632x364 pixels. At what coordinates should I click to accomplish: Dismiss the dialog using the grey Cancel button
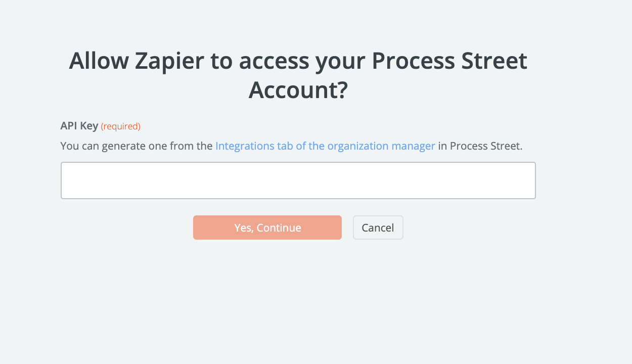(378, 227)
